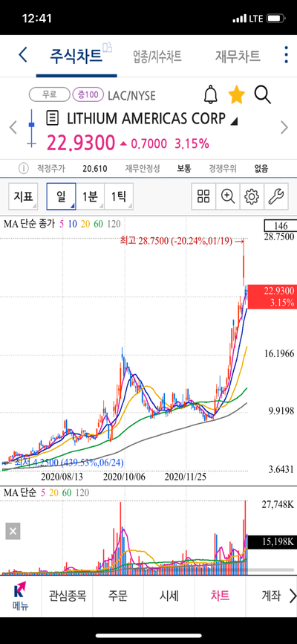Select the 1틱 tick period

pos(119,196)
